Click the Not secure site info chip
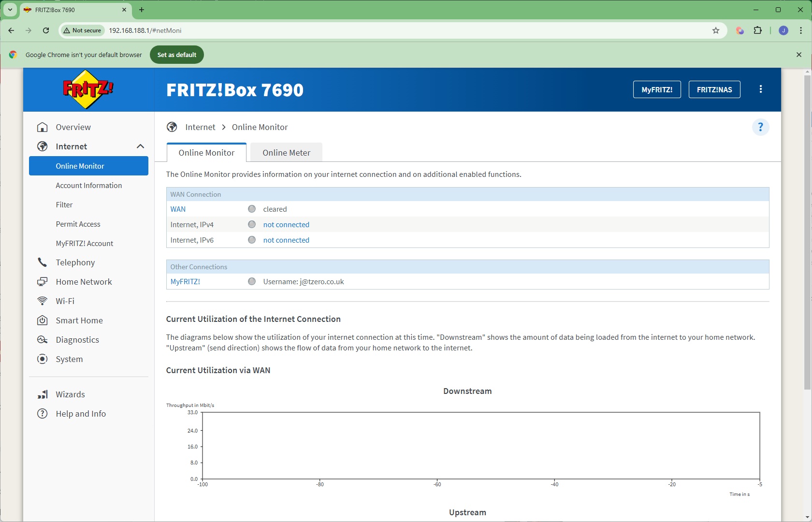The image size is (812, 522). click(82, 30)
